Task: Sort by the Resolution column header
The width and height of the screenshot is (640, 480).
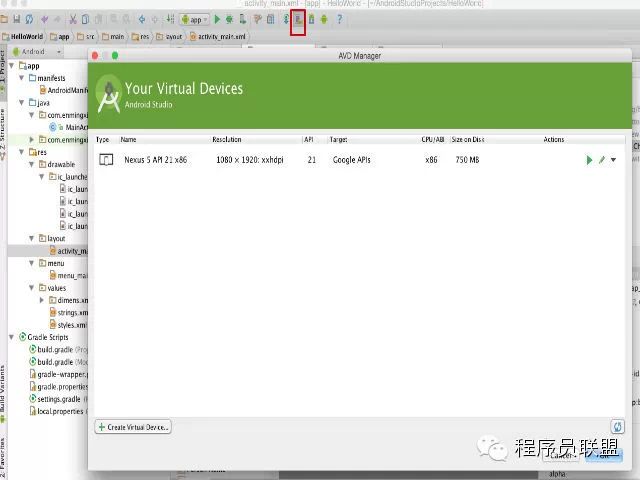Action: point(227,140)
